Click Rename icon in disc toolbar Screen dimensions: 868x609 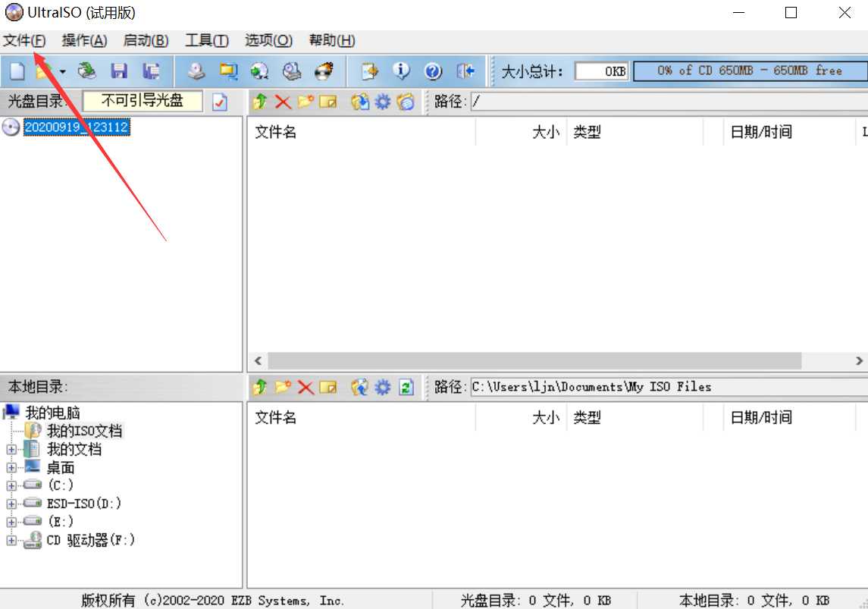[x=327, y=102]
